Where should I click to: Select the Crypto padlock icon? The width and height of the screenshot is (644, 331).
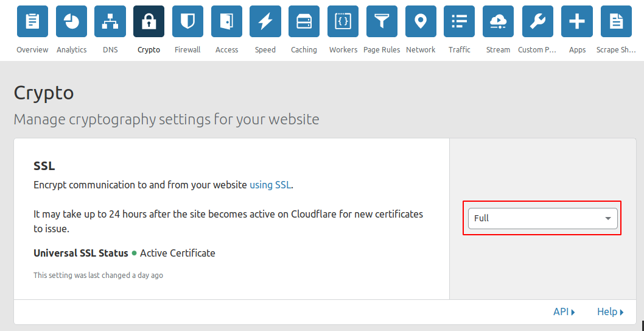pos(149,22)
